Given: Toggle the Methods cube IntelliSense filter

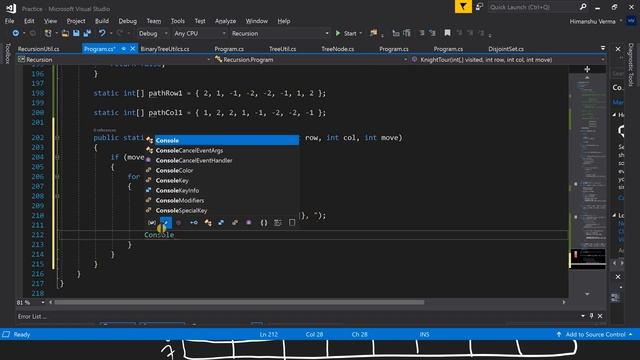Looking at the screenshot, I should (179, 222).
